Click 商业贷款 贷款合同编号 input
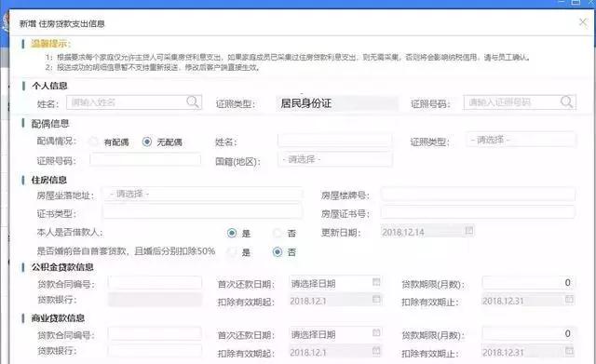596x364 pixels. [155, 334]
